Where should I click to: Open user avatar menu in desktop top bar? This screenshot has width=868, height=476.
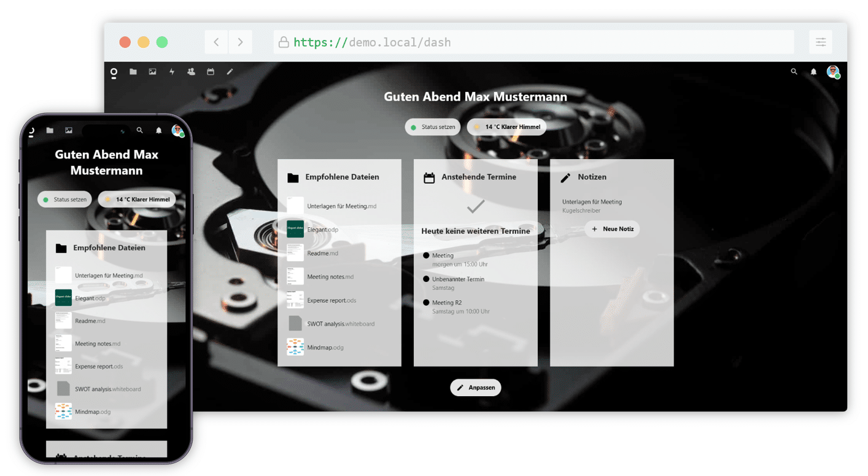pyautogui.click(x=833, y=72)
